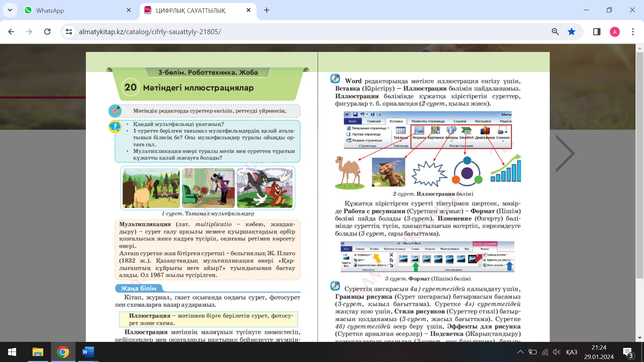Go to the next book page arrow
644x362 pixels.
click(566, 154)
